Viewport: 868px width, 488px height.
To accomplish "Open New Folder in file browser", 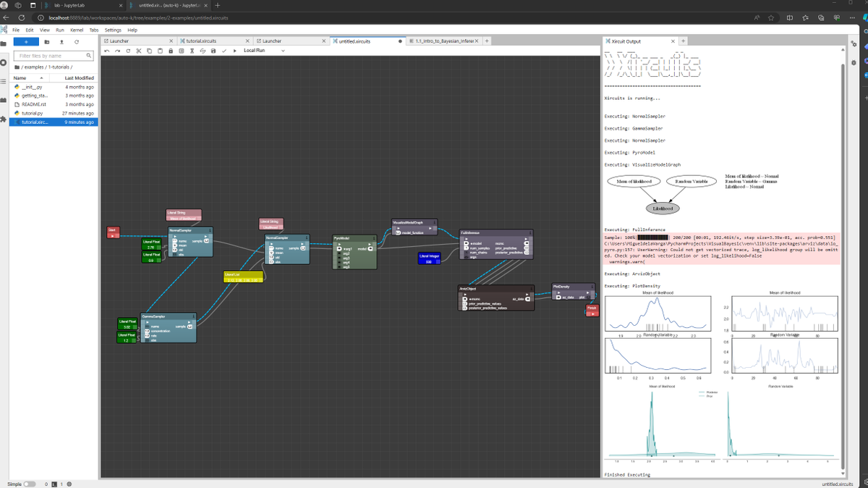I will (47, 42).
